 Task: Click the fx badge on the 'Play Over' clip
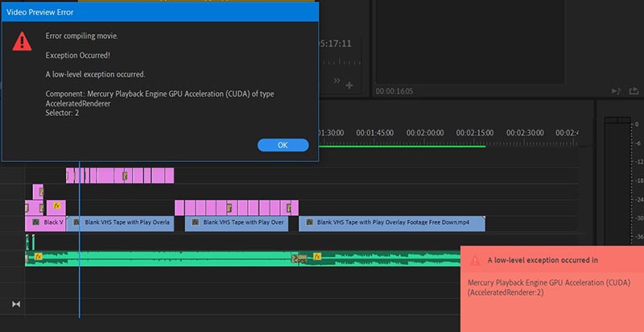point(196,222)
